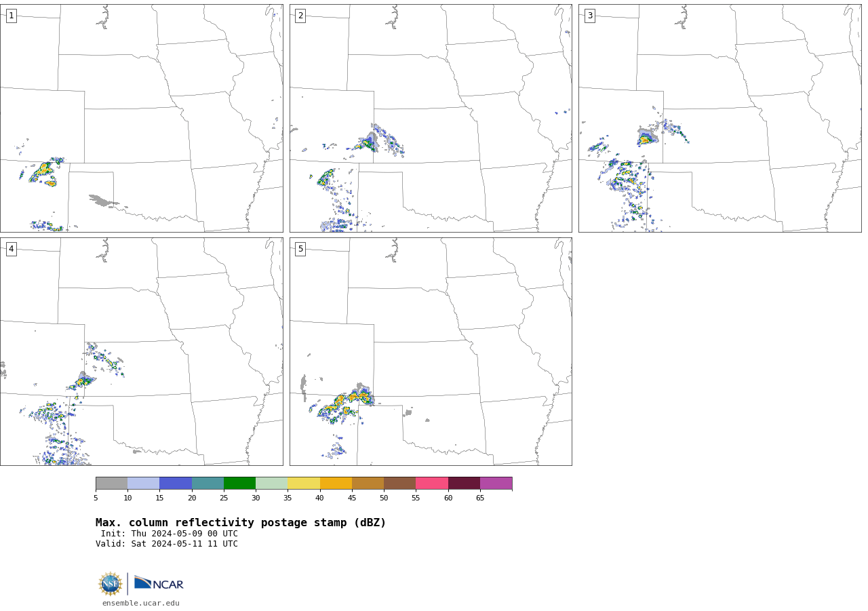This screenshot has width=868, height=611.
Task: Click the colorbar tick label 5
Action: [x=96, y=498]
